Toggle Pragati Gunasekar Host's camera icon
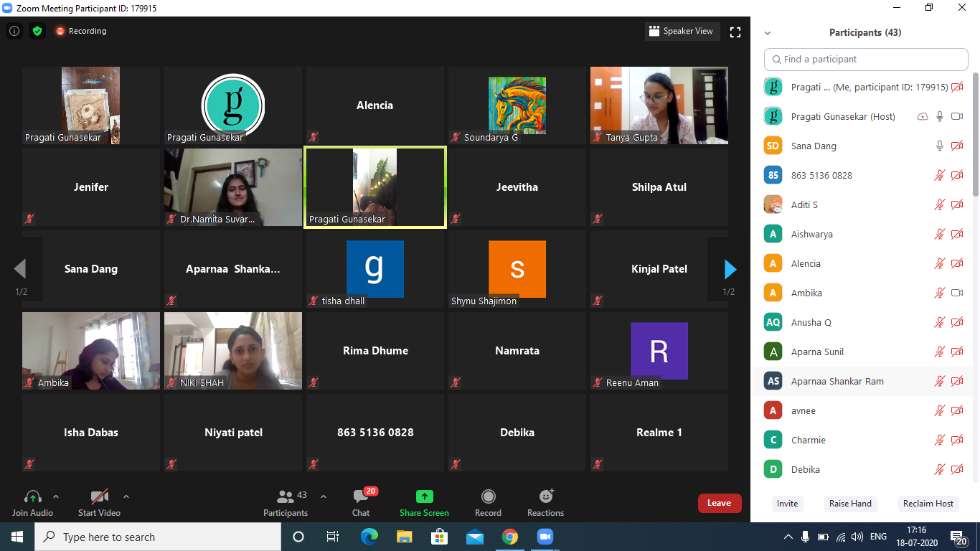 [956, 116]
